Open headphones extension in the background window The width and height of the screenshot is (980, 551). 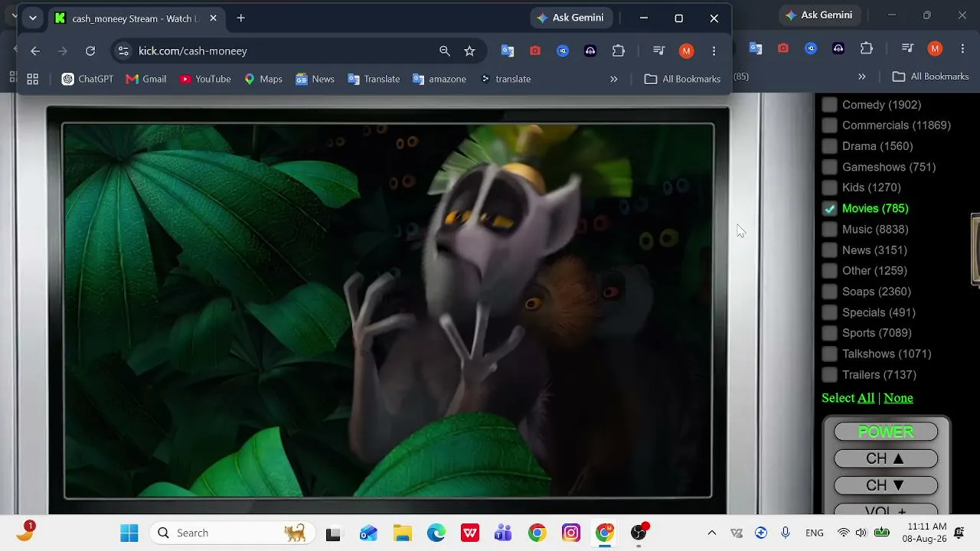[838, 48]
